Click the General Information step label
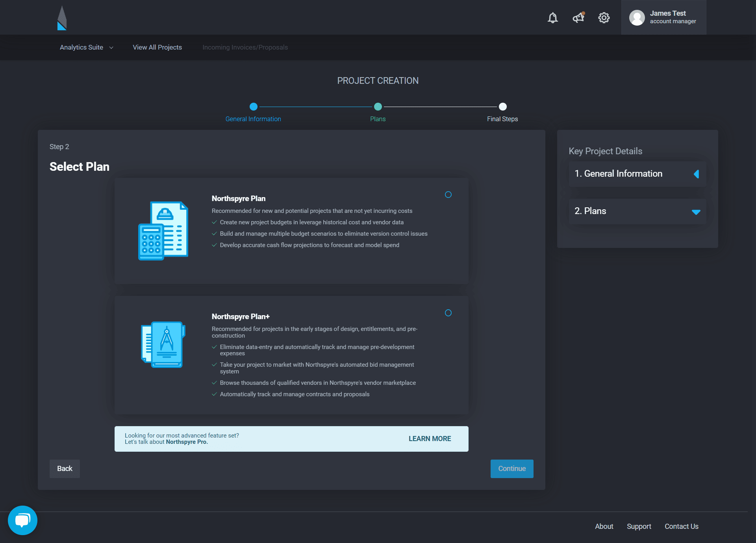Image resolution: width=756 pixels, height=543 pixels. coord(253,119)
